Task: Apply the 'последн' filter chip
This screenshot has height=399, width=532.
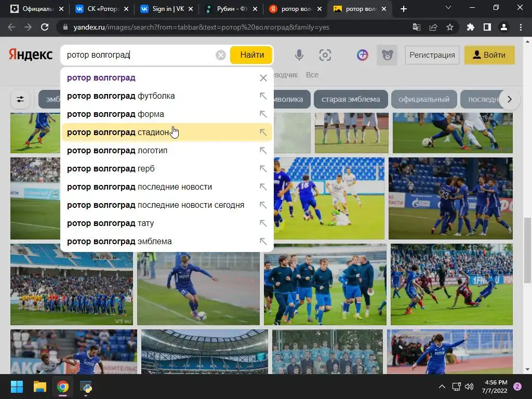Action: click(483, 99)
